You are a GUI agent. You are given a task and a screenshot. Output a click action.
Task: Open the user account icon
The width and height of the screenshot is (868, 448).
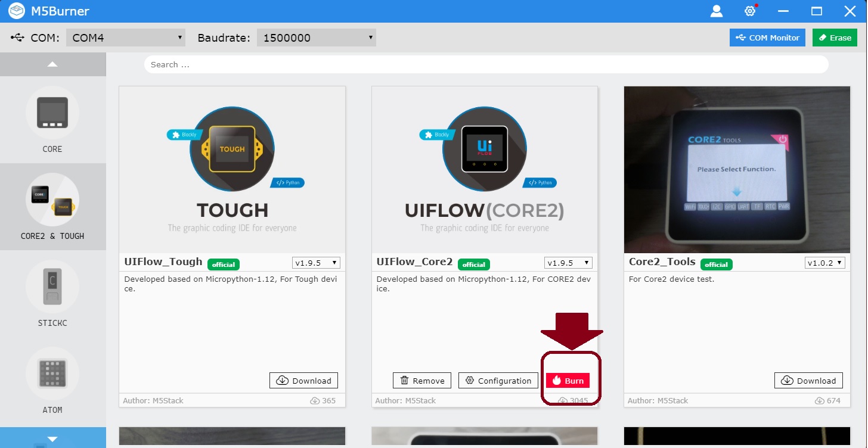pos(716,10)
